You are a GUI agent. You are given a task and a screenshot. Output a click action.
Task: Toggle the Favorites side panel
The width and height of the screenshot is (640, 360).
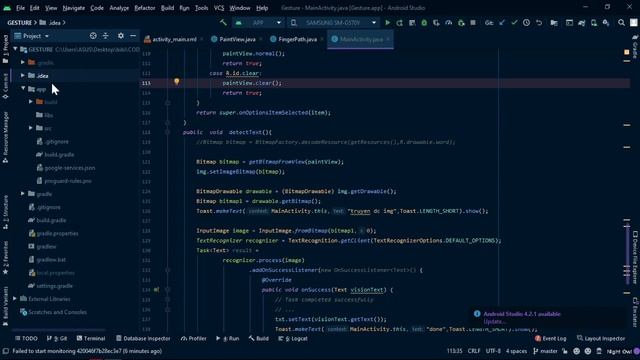click(5, 258)
